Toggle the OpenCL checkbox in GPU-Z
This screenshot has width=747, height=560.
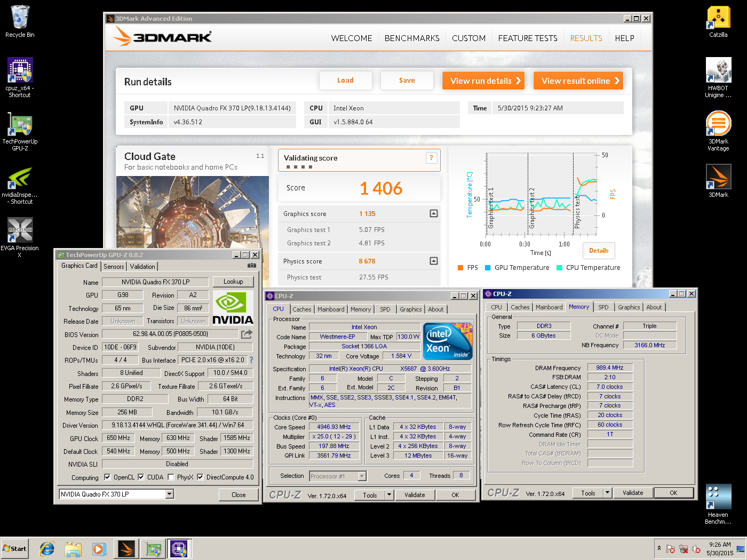tap(107, 477)
